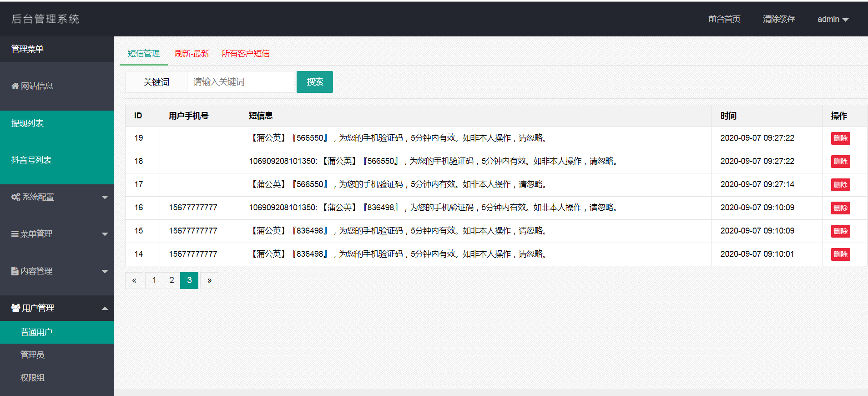Select 权限组 submenu item
Image resolution: width=868 pixels, height=396 pixels.
tap(57, 378)
